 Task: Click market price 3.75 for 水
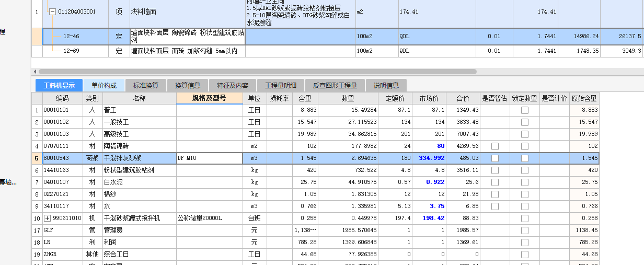tap(429, 206)
